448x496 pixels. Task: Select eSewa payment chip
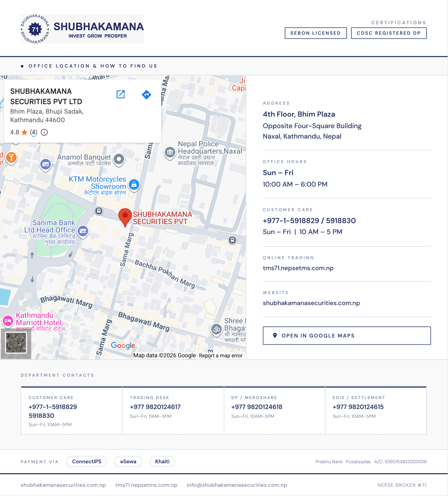[128, 461]
